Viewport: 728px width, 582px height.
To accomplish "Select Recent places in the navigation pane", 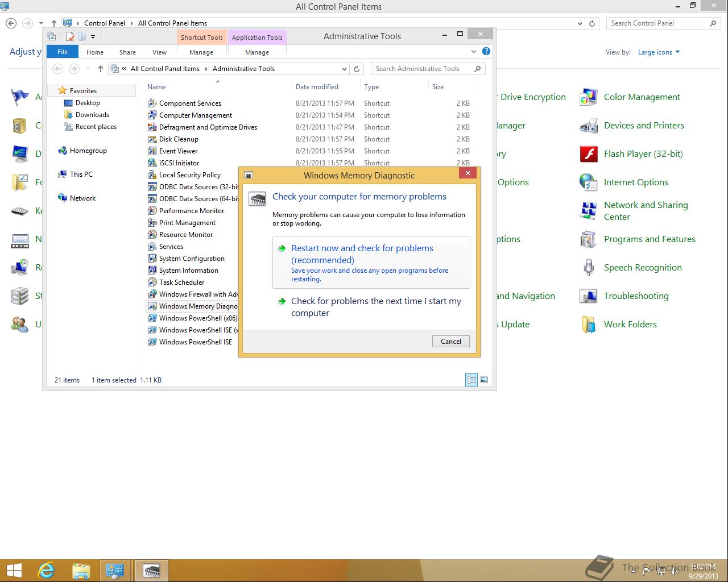I will click(96, 127).
